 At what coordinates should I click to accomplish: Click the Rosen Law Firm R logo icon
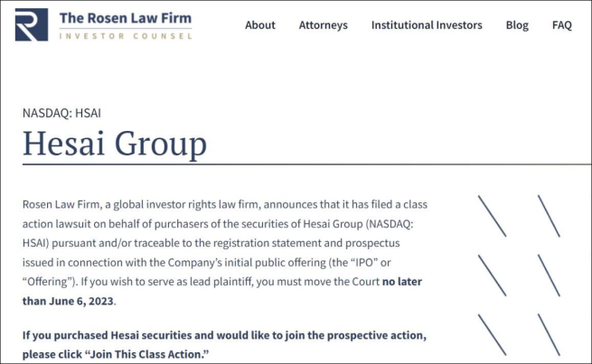coord(31,25)
